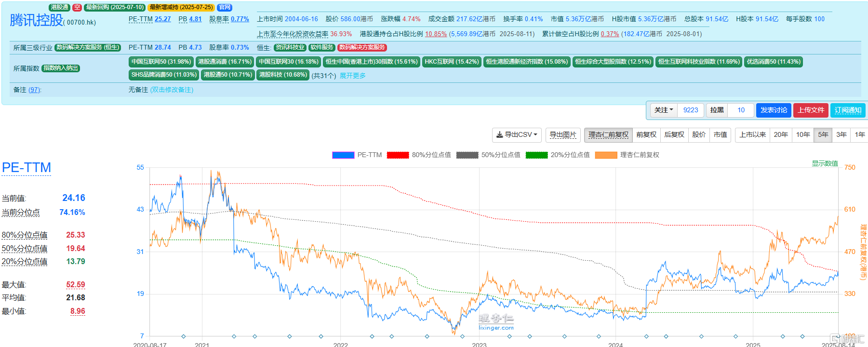The height and width of the screenshot is (347, 868).
Task: Click the 港股通50 (10.71%) index tag
Action: (228, 75)
